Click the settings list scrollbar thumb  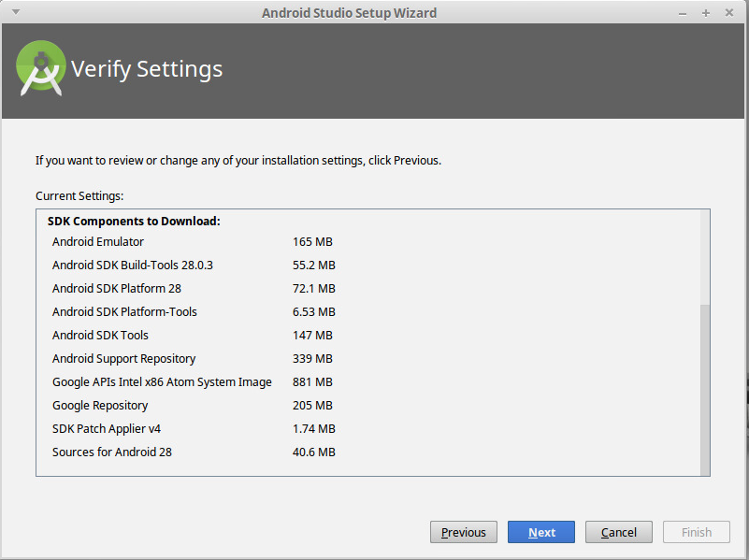[x=705, y=390]
